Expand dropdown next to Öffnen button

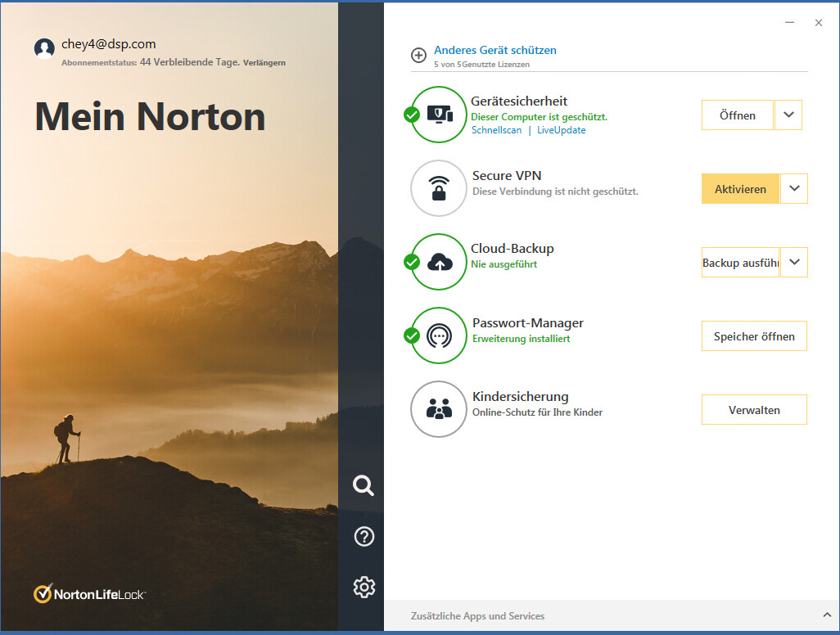[788, 115]
